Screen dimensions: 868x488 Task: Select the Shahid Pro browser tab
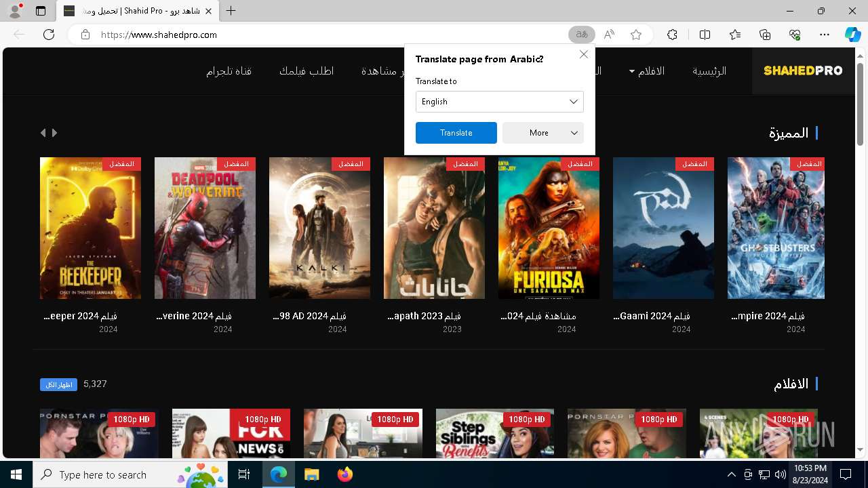coord(137,11)
